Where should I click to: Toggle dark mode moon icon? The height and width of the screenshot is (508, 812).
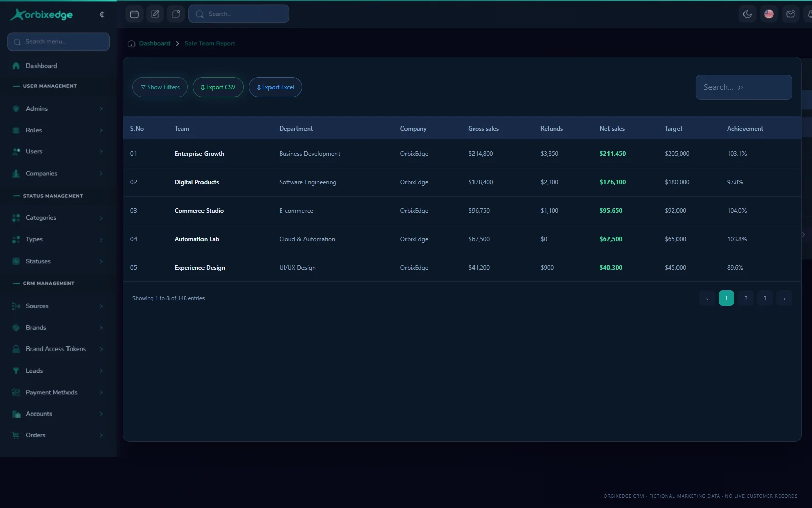(748, 14)
